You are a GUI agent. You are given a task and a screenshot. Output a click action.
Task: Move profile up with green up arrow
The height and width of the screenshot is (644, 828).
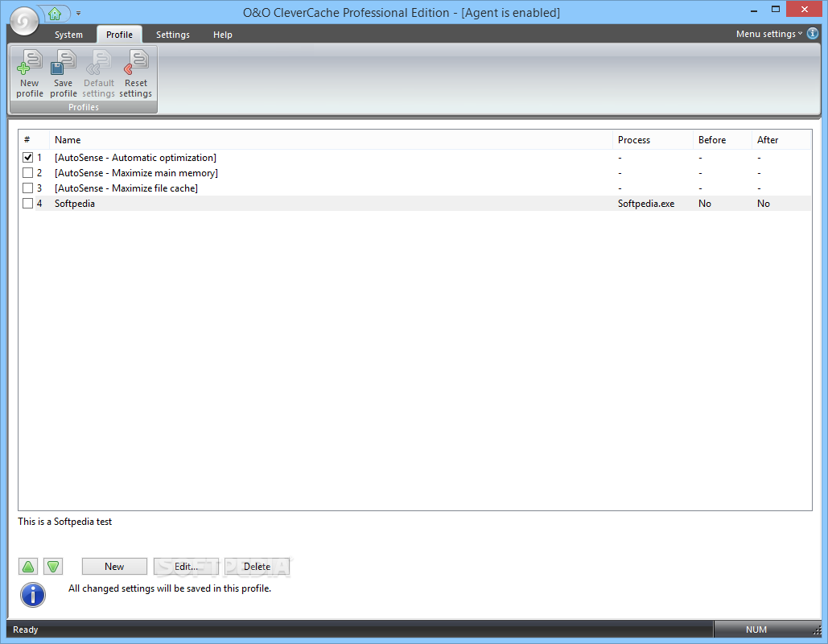click(x=28, y=567)
